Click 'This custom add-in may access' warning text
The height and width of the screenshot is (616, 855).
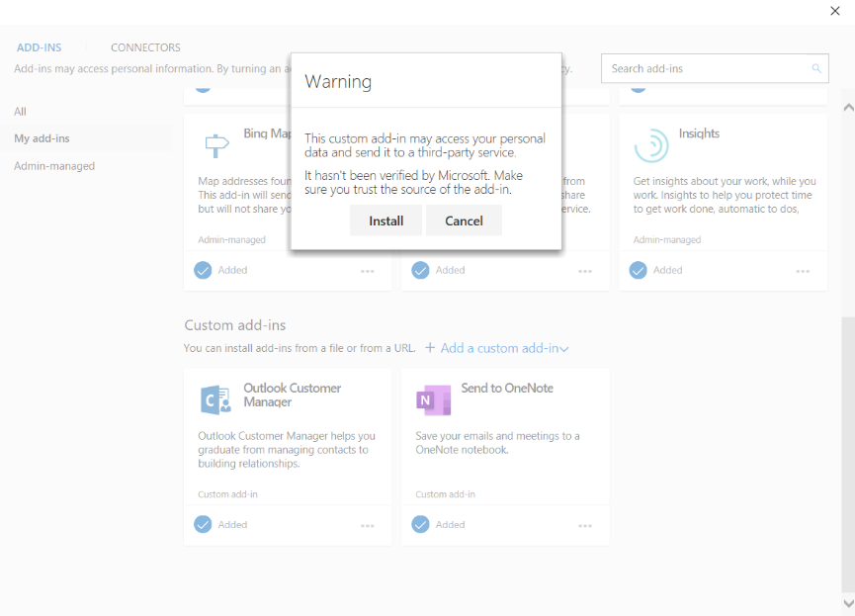[x=425, y=145]
